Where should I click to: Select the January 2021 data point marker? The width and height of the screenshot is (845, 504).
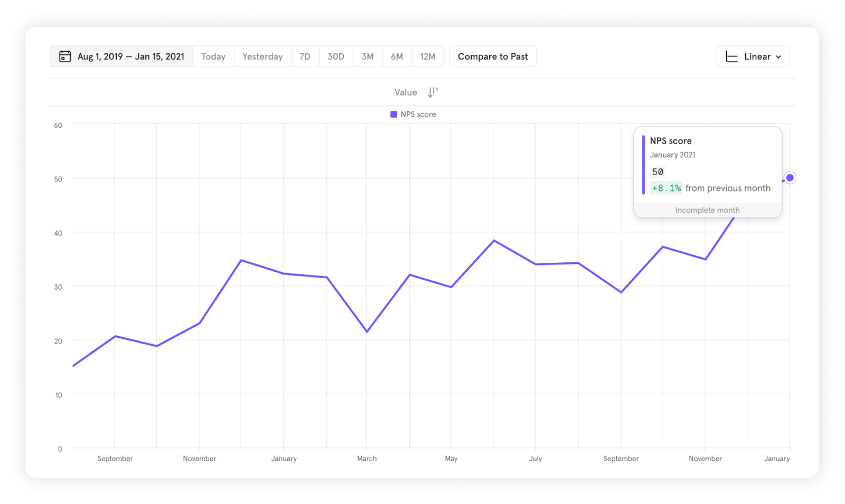(x=790, y=178)
